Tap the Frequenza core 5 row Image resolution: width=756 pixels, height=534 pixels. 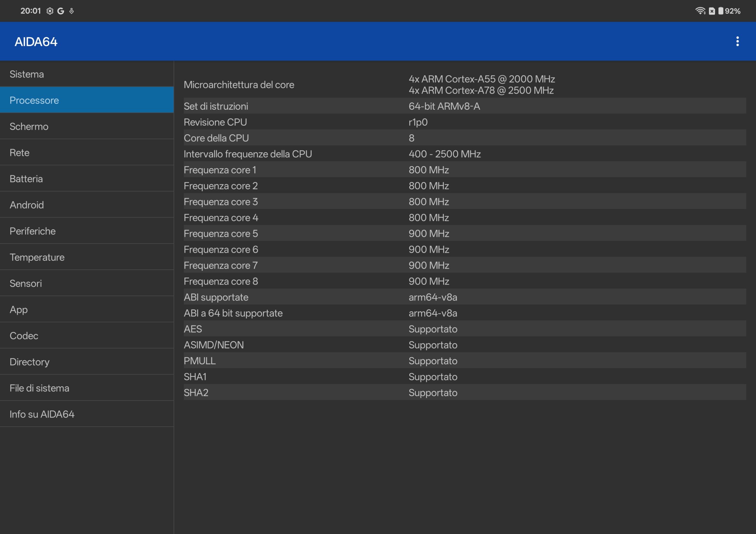point(465,233)
